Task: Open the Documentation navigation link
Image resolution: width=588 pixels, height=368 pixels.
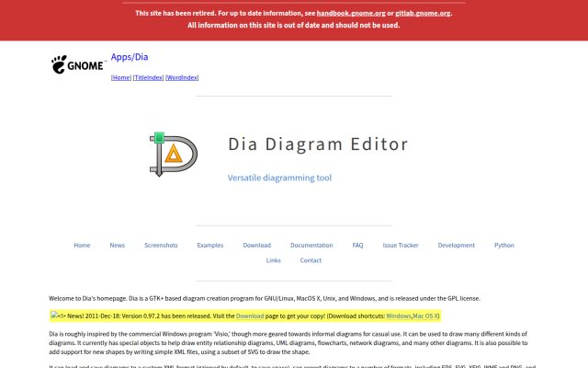Action: [311, 246]
